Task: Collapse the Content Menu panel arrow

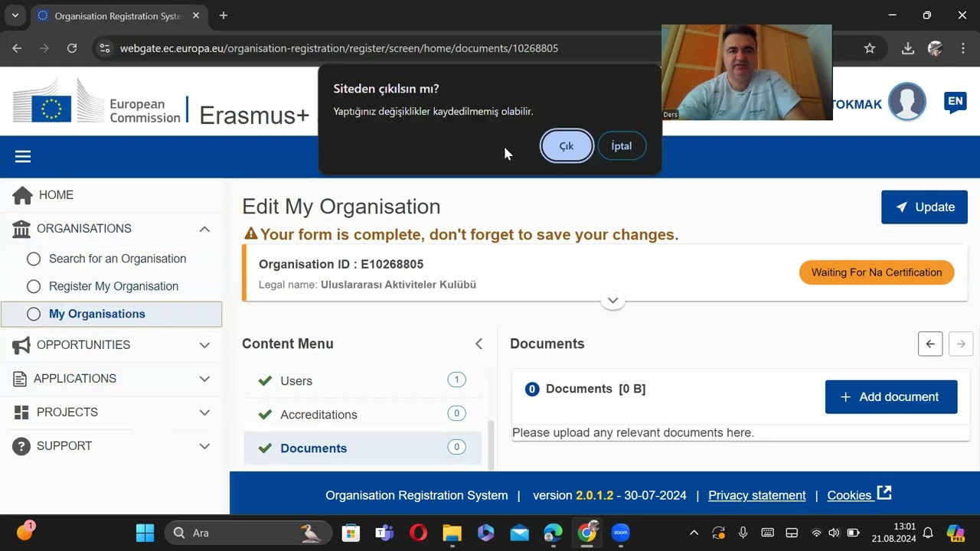Action: click(479, 344)
